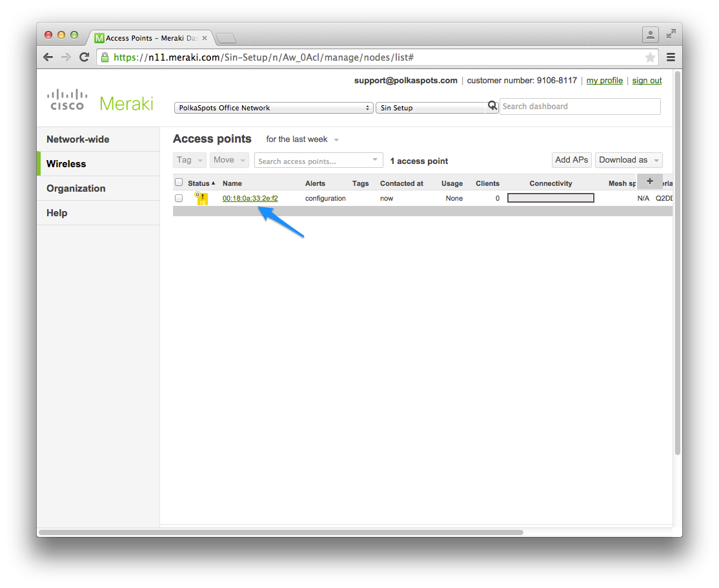
Task: Sort by the Status column header
Action: [x=201, y=183]
